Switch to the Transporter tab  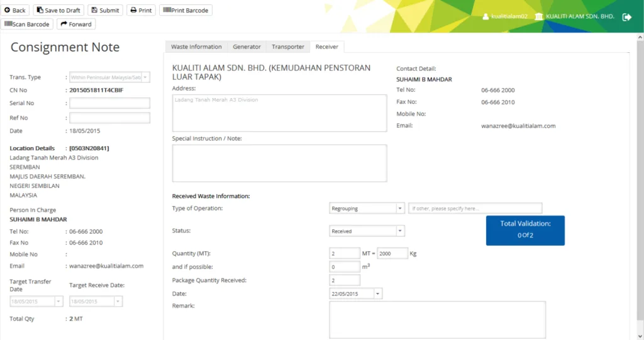(x=288, y=47)
